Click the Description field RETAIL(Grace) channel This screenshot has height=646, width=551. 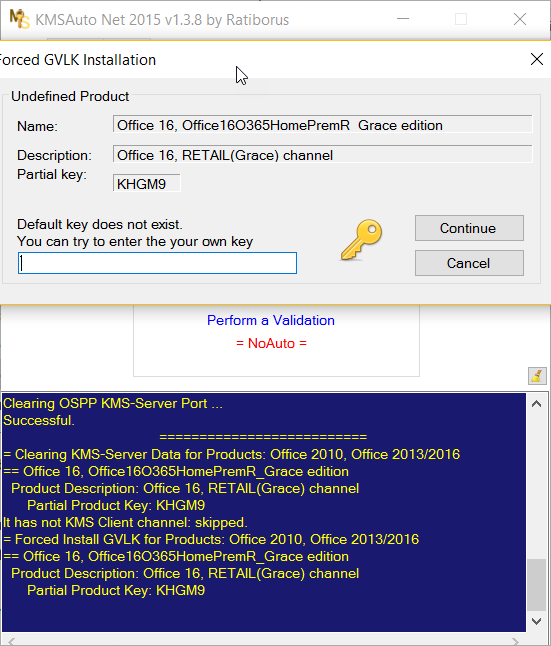click(322, 155)
